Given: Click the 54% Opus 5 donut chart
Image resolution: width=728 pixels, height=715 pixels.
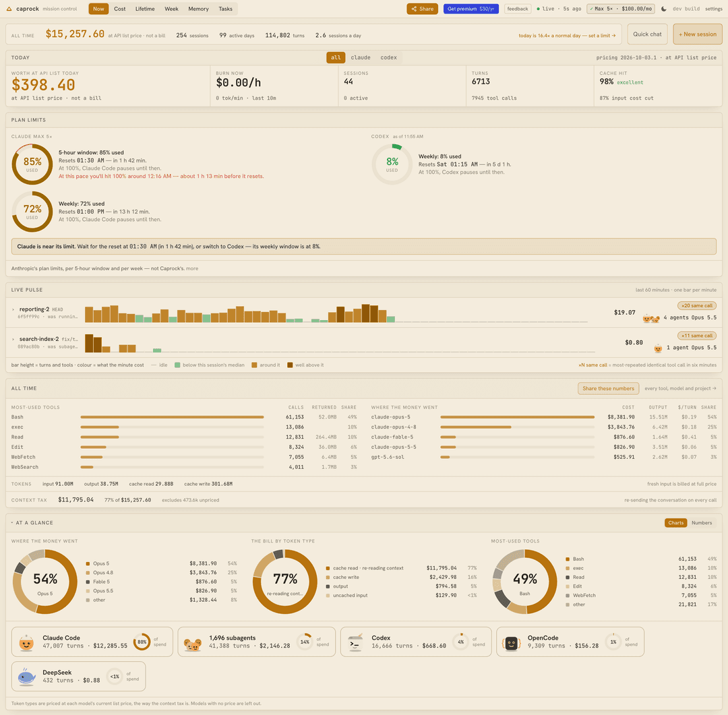Looking at the screenshot, I should [45, 582].
